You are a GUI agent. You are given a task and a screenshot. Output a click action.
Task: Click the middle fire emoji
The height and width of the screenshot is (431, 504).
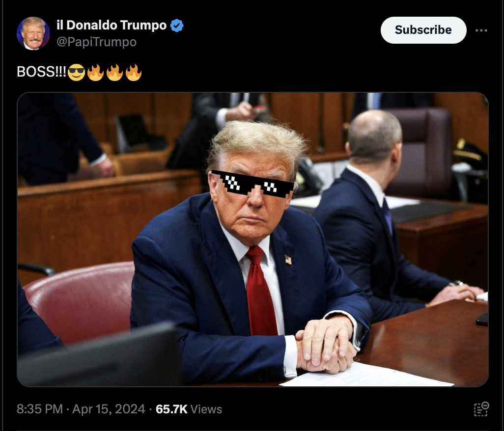(x=114, y=72)
